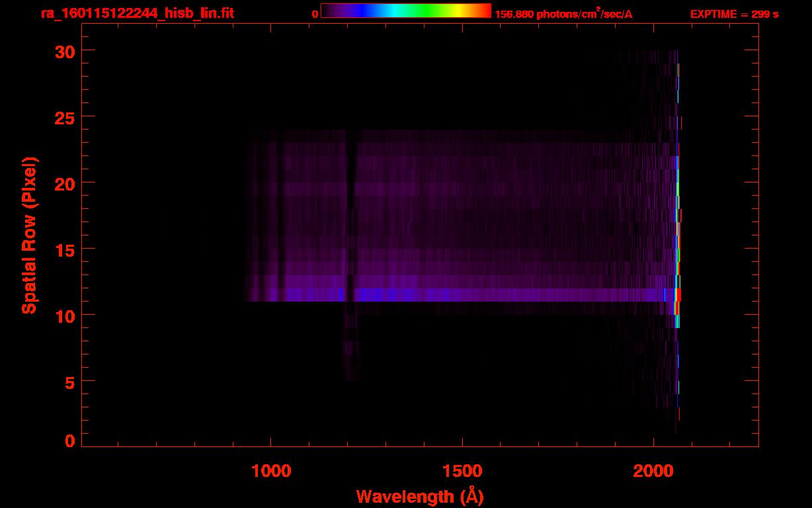This screenshot has width=812, height=508.
Task: Click the colorbar minimum value 0
Action: 315,14
